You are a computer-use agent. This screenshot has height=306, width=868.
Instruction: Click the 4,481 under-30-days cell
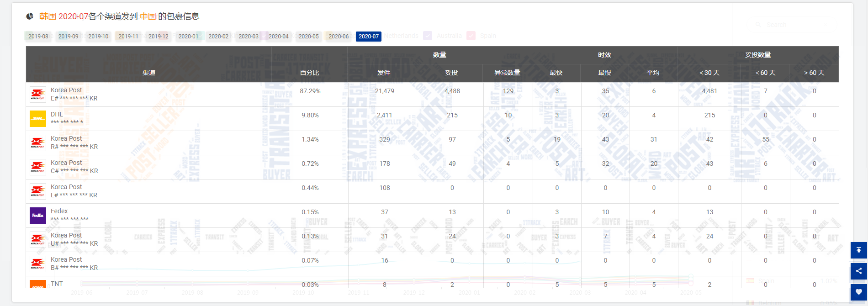[709, 91]
